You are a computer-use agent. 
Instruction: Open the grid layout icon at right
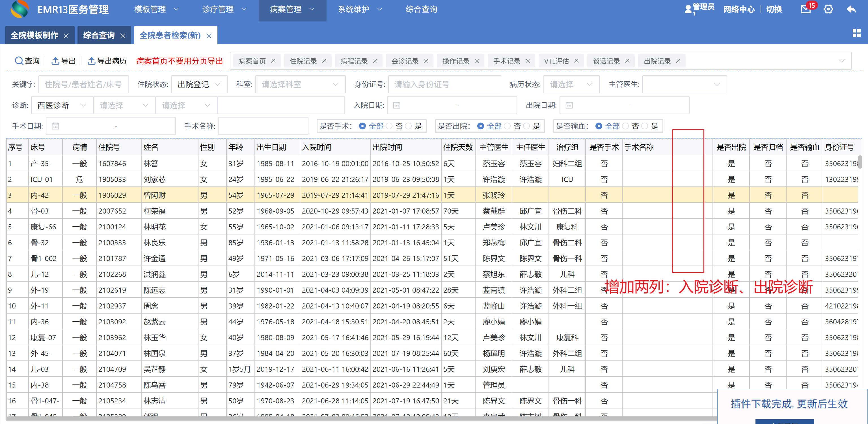[856, 33]
